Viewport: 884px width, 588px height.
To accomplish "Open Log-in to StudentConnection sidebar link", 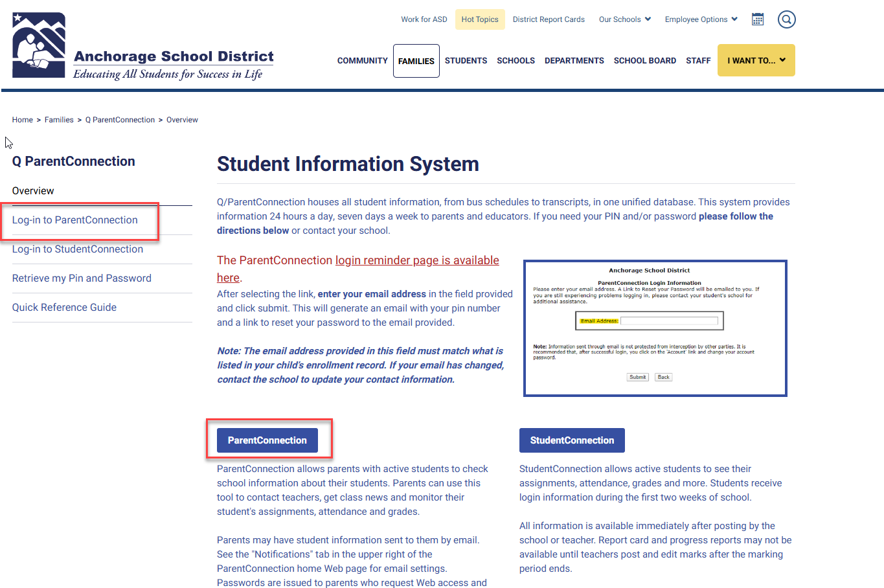I will point(78,249).
